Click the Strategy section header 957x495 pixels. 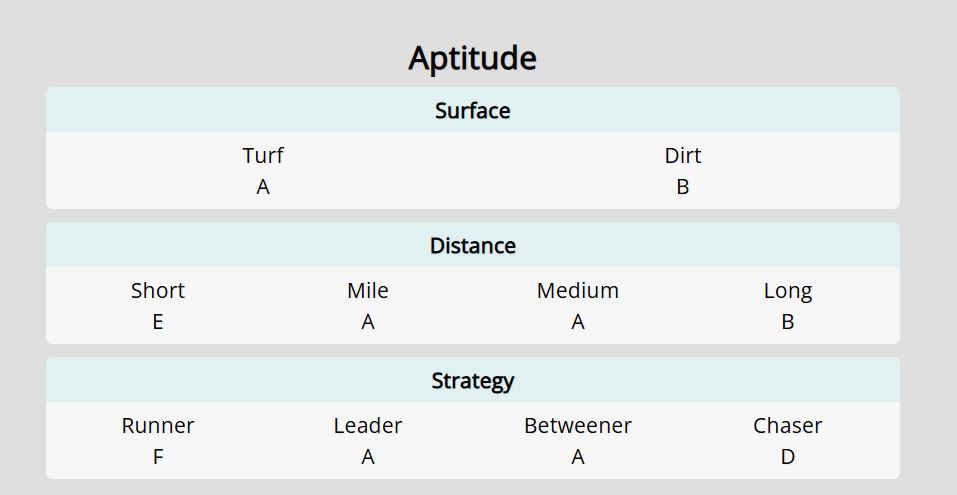click(x=472, y=380)
